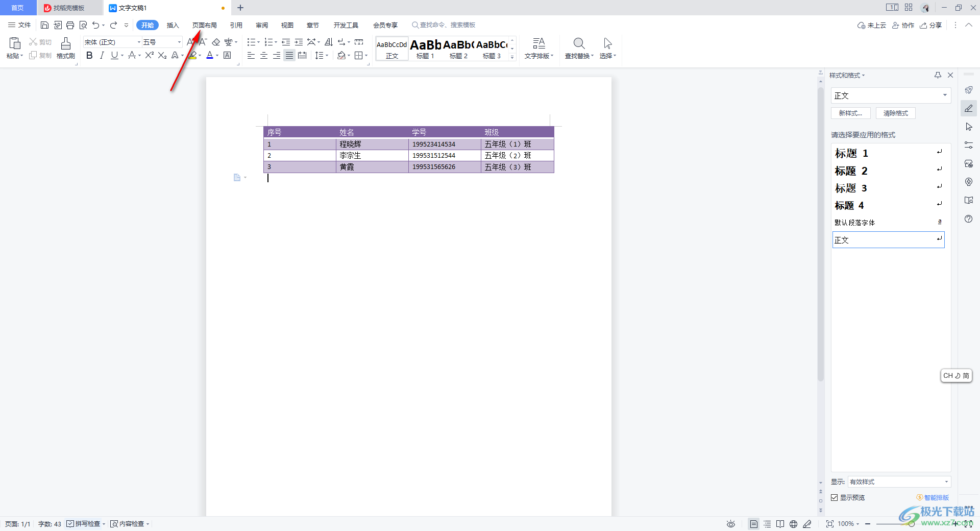
Task: Toggle Eye Protection mode icon
Action: (x=731, y=524)
